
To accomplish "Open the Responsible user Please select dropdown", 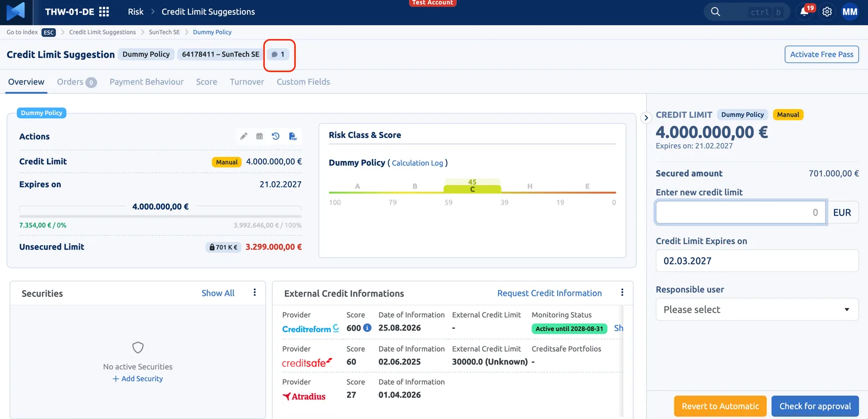I will click(x=757, y=309).
